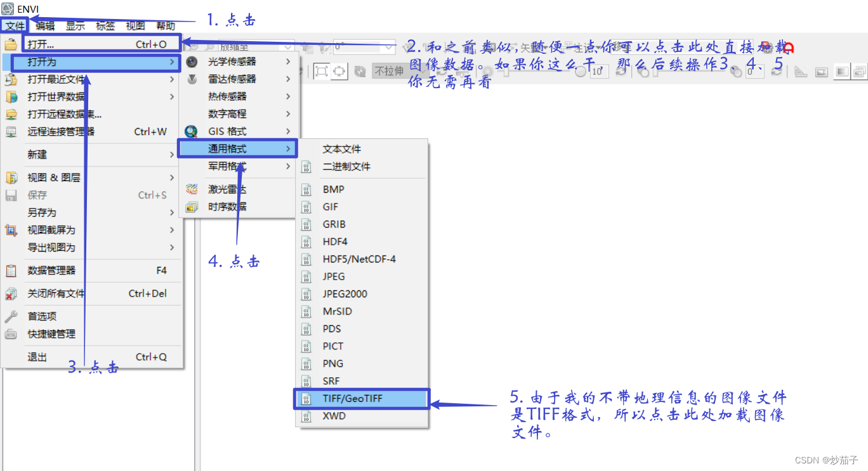The height and width of the screenshot is (471, 868).
Task: Click the red X icon beside 关闭所有文件
Action: (11, 294)
